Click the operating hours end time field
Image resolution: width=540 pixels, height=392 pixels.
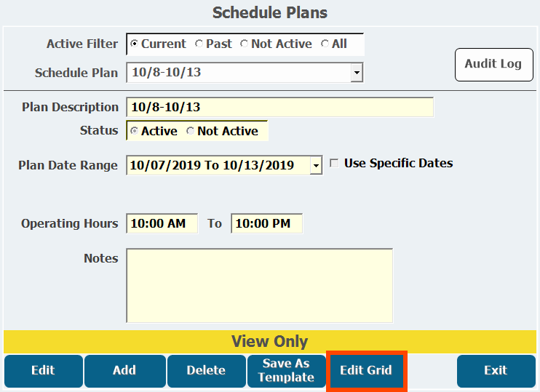click(266, 224)
